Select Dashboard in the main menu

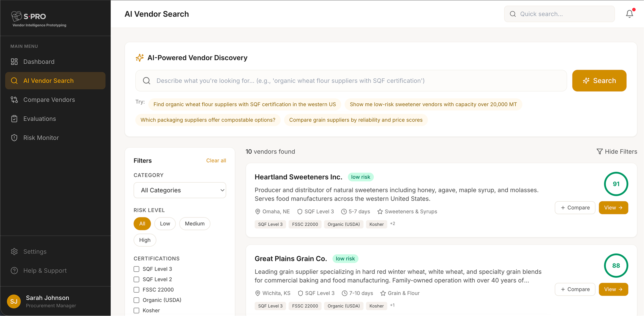click(x=39, y=61)
